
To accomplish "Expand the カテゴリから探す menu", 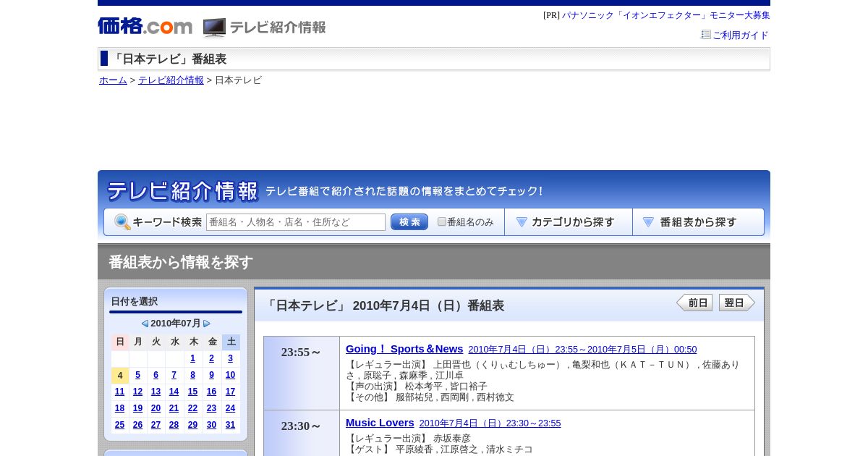I will click(569, 222).
